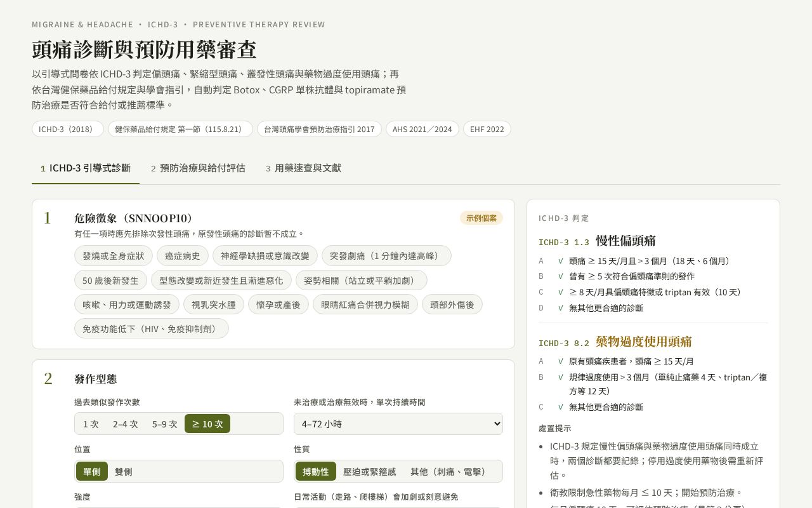The image size is (812, 508).
Task: Select 單側 for headache location
Action: [92, 471]
